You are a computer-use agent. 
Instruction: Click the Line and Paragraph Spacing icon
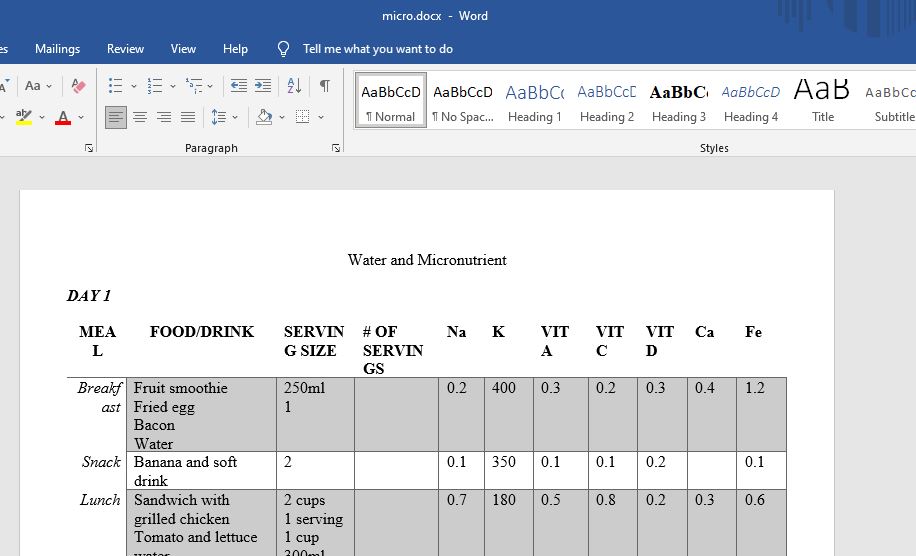tap(218, 117)
